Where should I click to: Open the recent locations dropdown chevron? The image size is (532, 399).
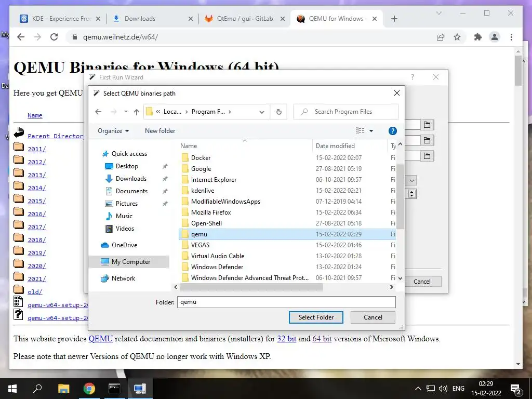(x=126, y=112)
